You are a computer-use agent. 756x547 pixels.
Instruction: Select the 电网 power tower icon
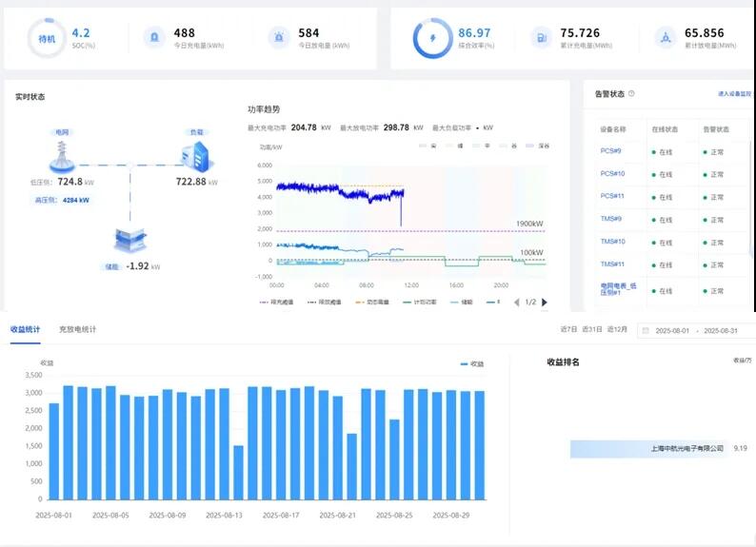pyautogui.click(x=64, y=152)
